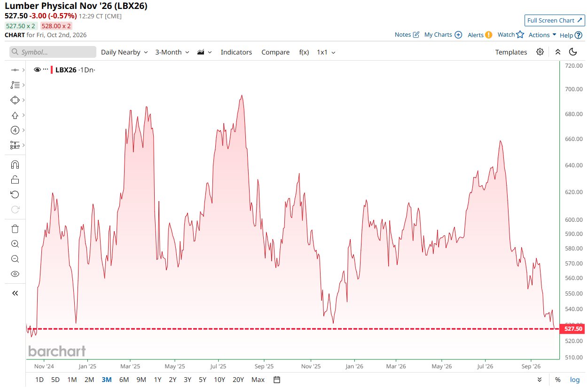Open the Compare menu
This screenshot has width=588, height=389.
(x=275, y=52)
